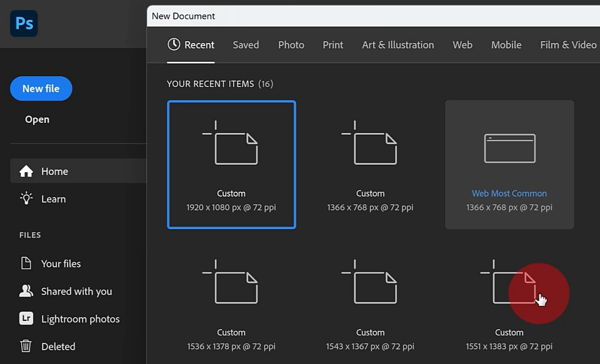600x364 pixels.
Task: Click the "YOUR RECENT ITEMS (16)" heading
Action: tap(220, 84)
